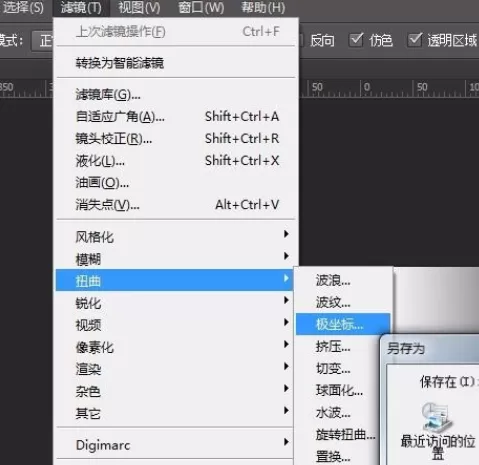This screenshot has width=479, height=465.
Task: Choose 水波... distort filter
Action: click(338, 412)
